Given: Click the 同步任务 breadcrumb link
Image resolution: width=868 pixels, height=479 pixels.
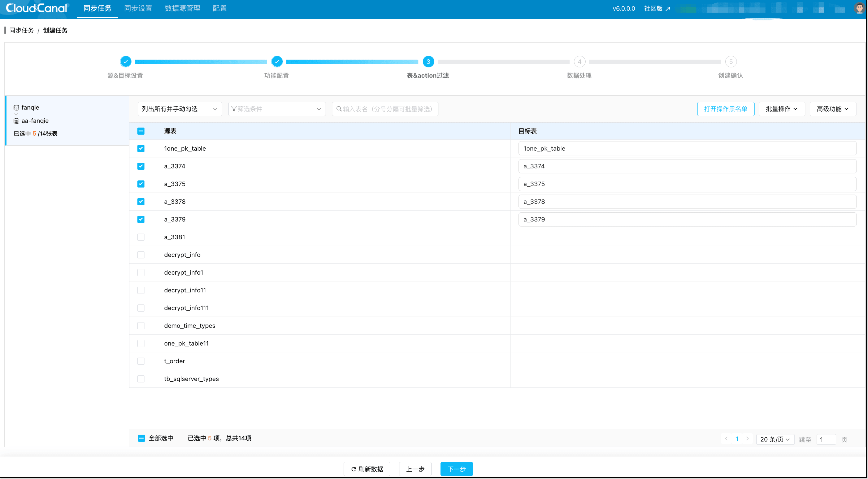Looking at the screenshot, I should pyautogui.click(x=22, y=30).
